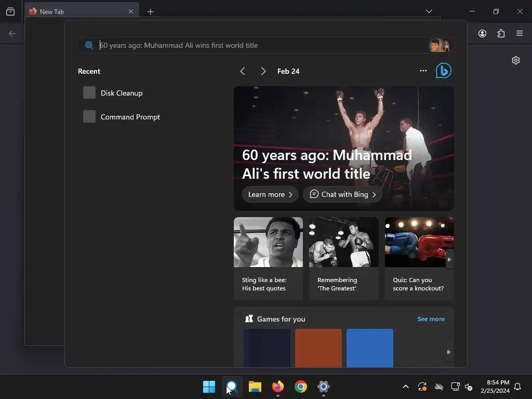Show hidden system tray icons

click(x=405, y=387)
